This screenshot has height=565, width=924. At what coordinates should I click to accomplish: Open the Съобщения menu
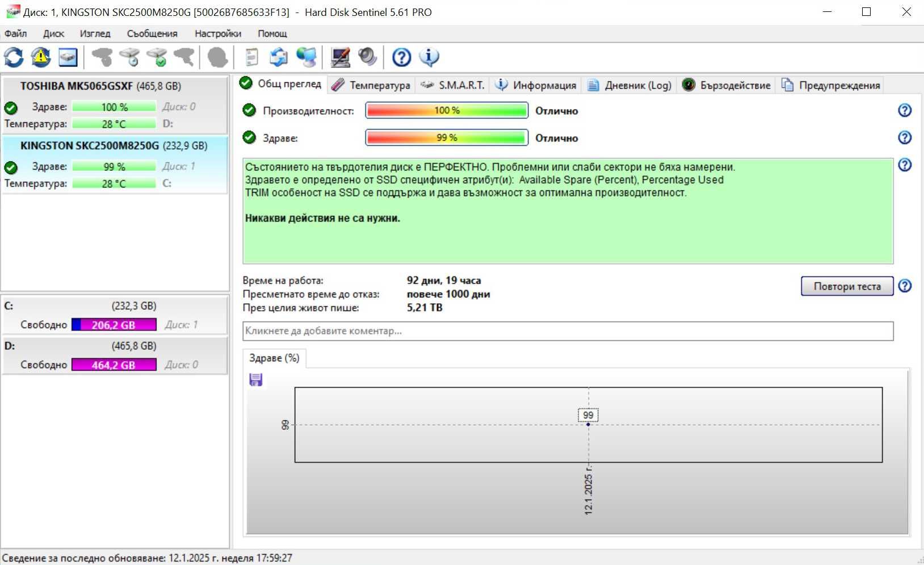(x=152, y=34)
